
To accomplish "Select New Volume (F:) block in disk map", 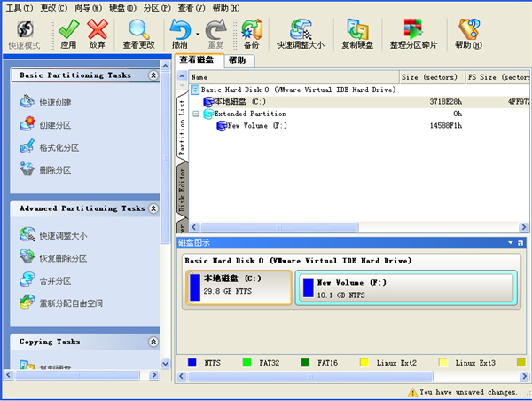I will (406, 288).
